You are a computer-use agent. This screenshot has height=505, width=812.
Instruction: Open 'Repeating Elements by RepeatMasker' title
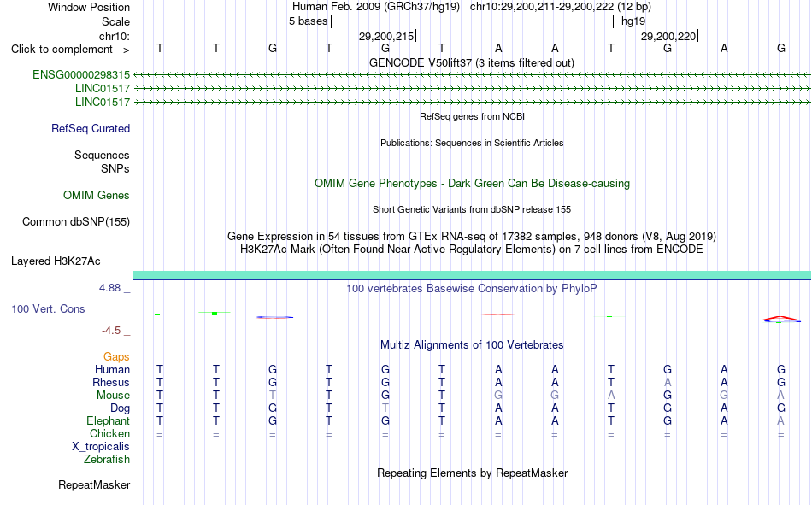(473, 473)
